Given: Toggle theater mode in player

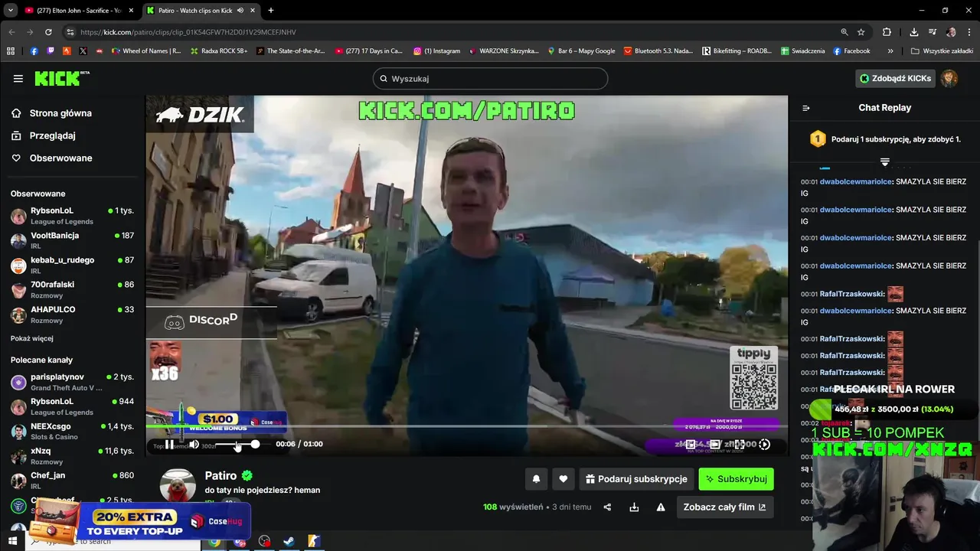Looking at the screenshot, I should (715, 444).
